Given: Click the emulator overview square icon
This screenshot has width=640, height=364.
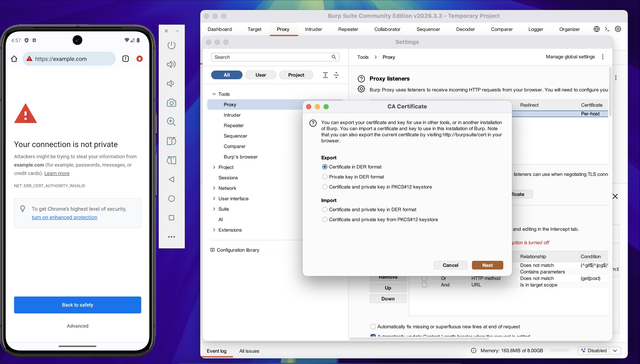Looking at the screenshot, I should click(172, 218).
